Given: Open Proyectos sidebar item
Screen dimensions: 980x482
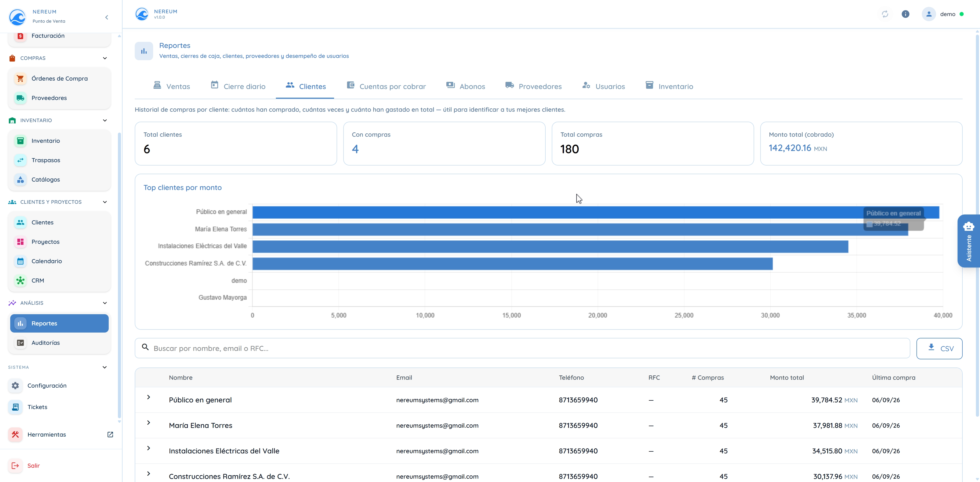Looking at the screenshot, I should pyautogui.click(x=59, y=242).
